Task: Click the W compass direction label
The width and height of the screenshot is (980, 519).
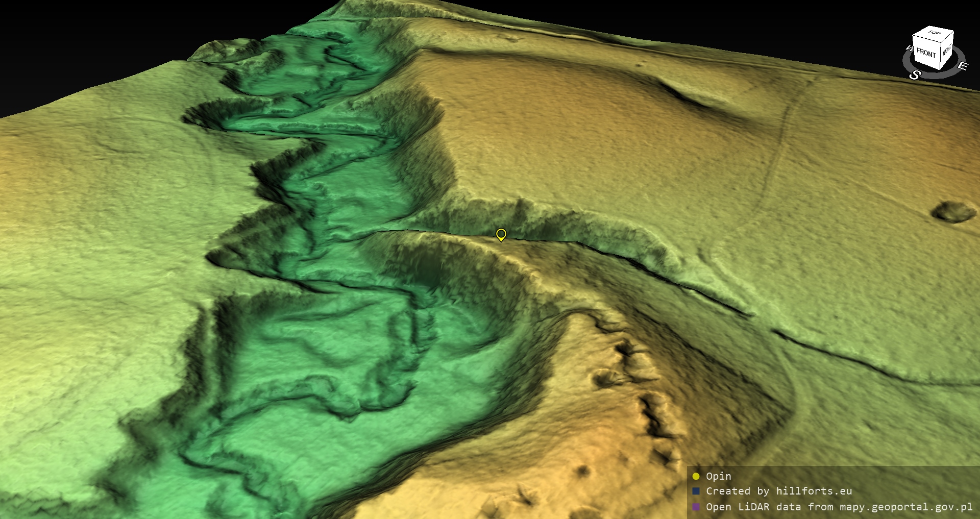Action: 909,49
